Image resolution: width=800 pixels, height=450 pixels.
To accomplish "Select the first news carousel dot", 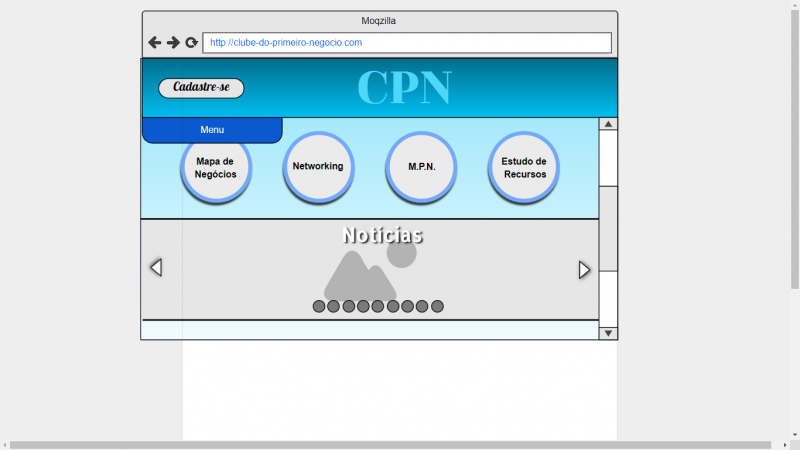I will (x=319, y=306).
